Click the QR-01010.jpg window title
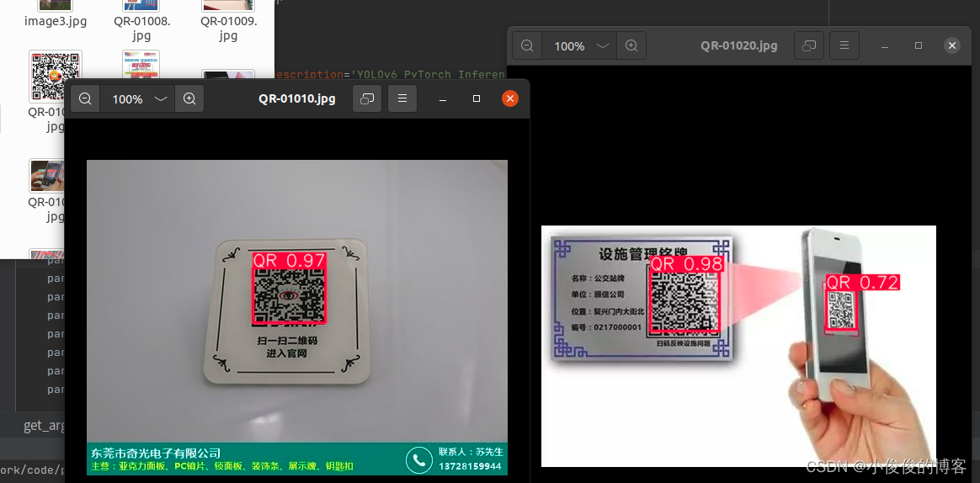The height and width of the screenshot is (483, 980). click(x=297, y=98)
